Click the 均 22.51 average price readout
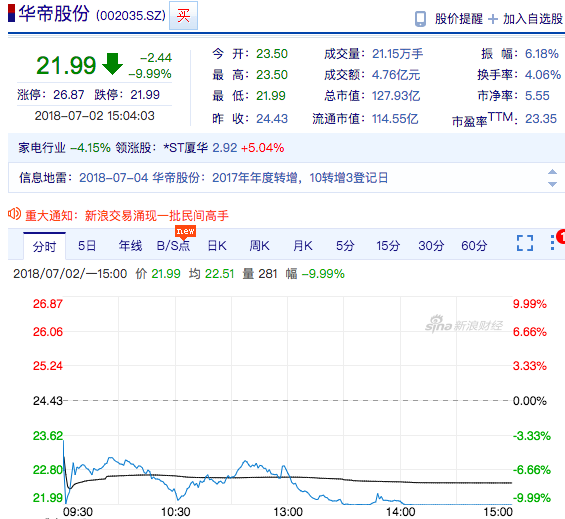This screenshot has width=565, height=519. (212, 274)
